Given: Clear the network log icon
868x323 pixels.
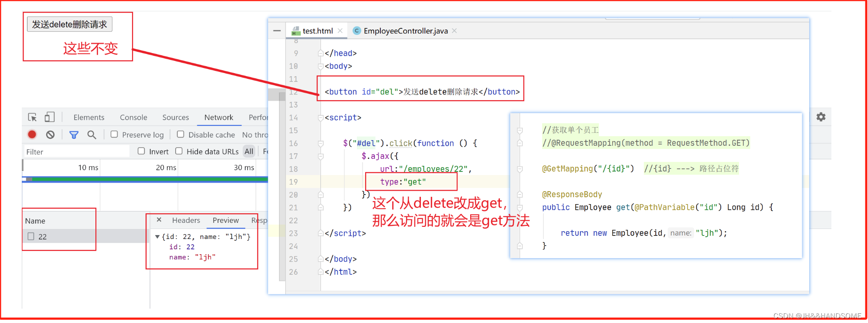Looking at the screenshot, I should click(x=51, y=135).
